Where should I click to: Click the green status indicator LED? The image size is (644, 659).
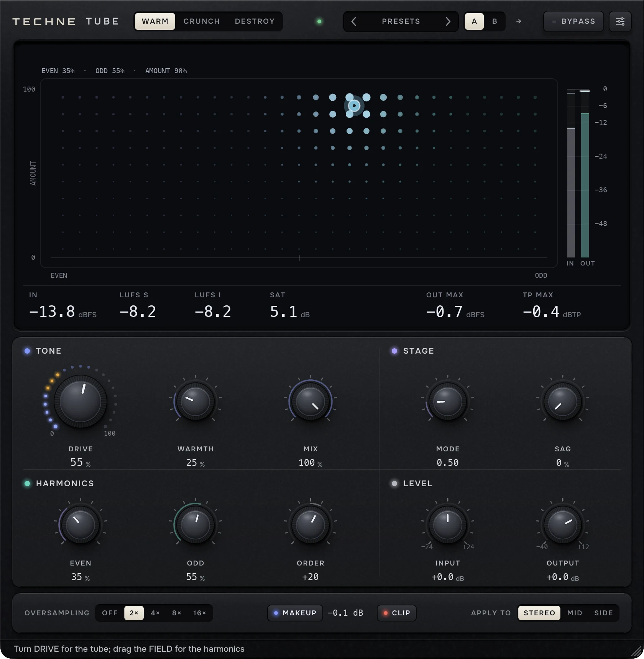(319, 21)
